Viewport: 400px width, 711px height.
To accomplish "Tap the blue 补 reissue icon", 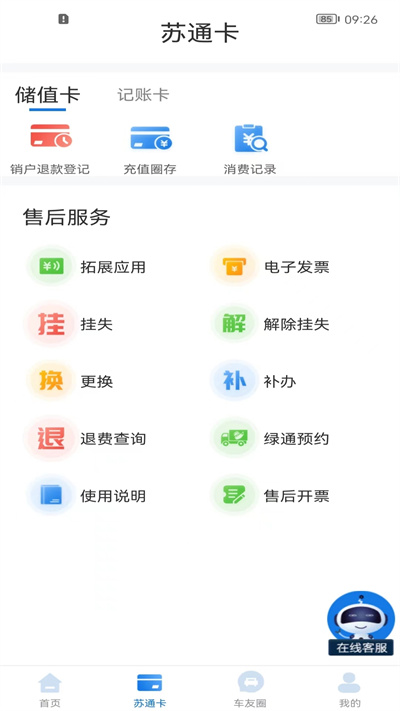I will point(234,381).
